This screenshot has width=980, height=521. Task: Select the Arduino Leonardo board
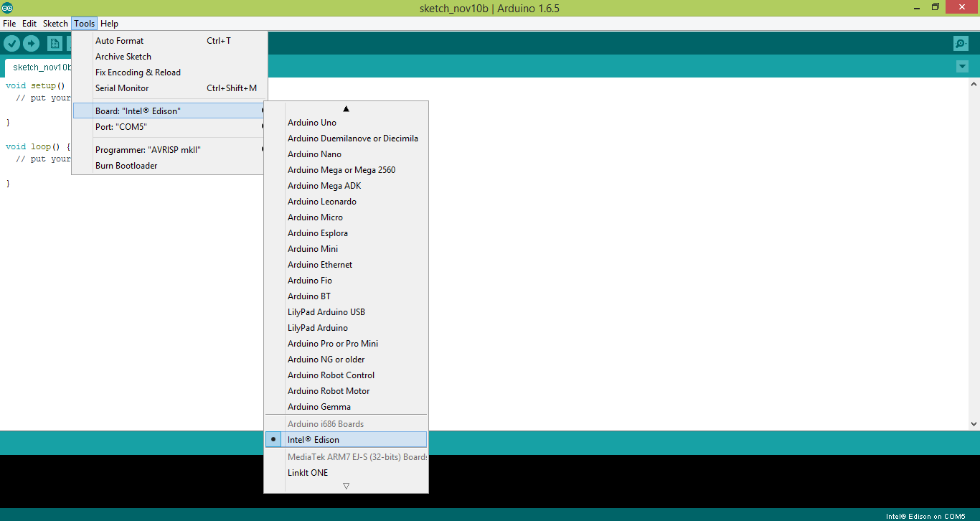tap(346, 202)
